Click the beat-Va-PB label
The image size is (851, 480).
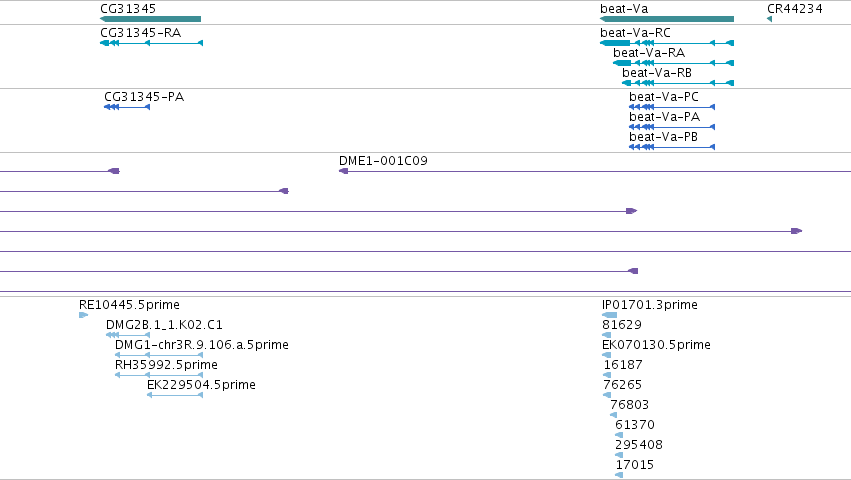point(664,137)
